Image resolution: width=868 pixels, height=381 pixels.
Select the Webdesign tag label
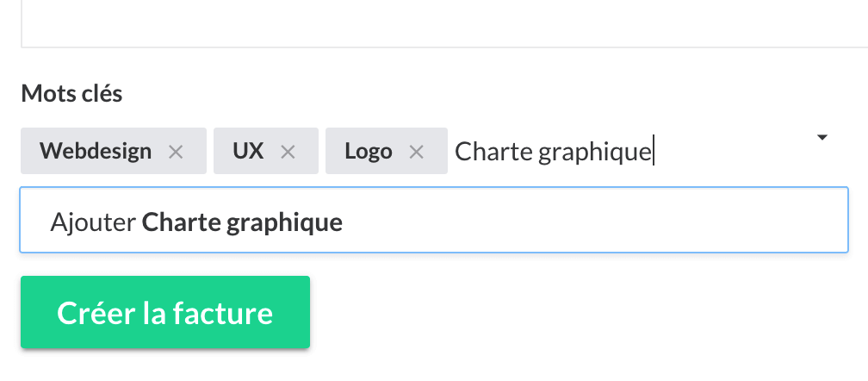96,151
